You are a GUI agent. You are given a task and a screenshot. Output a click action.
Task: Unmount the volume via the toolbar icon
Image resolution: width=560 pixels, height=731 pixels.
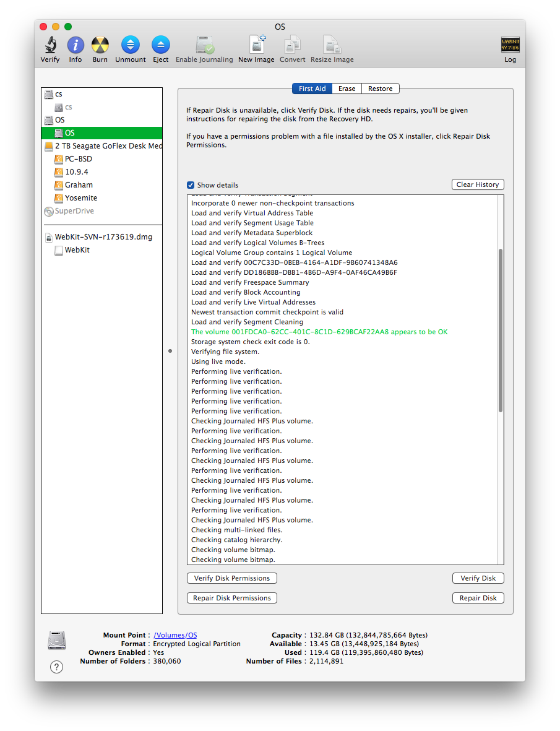click(131, 45)
